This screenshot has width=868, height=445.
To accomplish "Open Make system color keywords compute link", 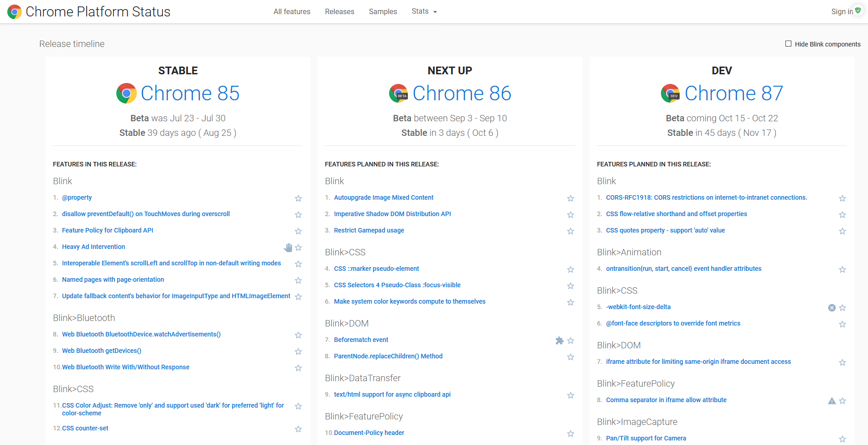I will [x=410, y=301].
